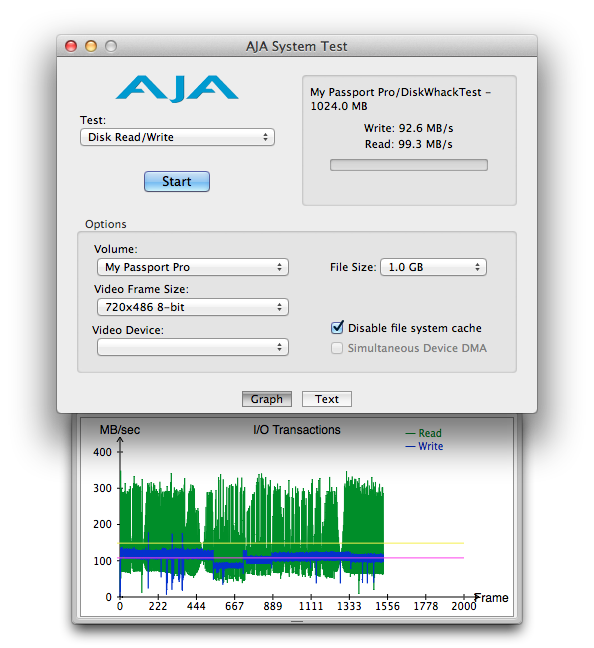The width and height of the screenshot is (594, 648).
Task: Click the AJA System Test window title
Action: [297, 46]
